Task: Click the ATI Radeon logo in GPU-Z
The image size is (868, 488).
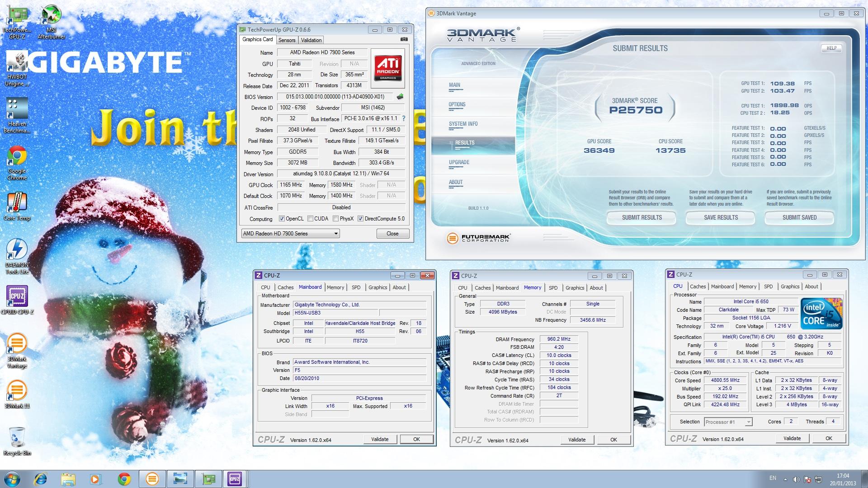Action: [388, 68]
